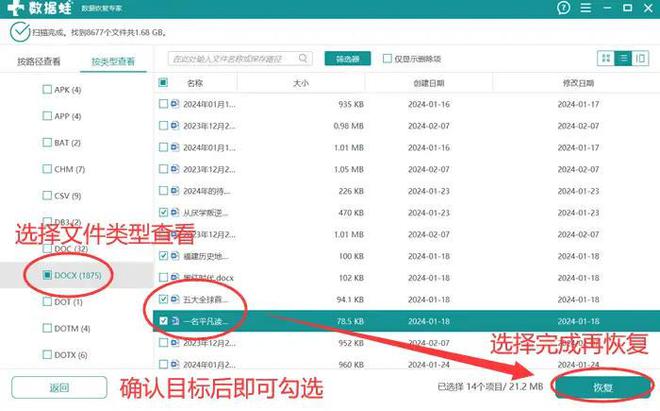The height and width of the screenshot is (411, 660).
Task: Check the CHM (7) type checkbox
Action: click(47, 169)
